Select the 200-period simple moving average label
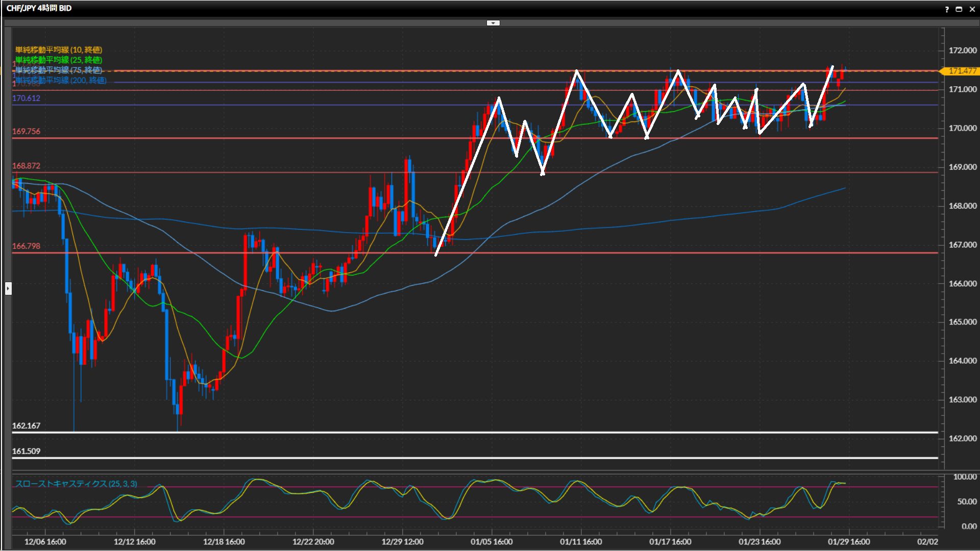 (x=61, y=80)
